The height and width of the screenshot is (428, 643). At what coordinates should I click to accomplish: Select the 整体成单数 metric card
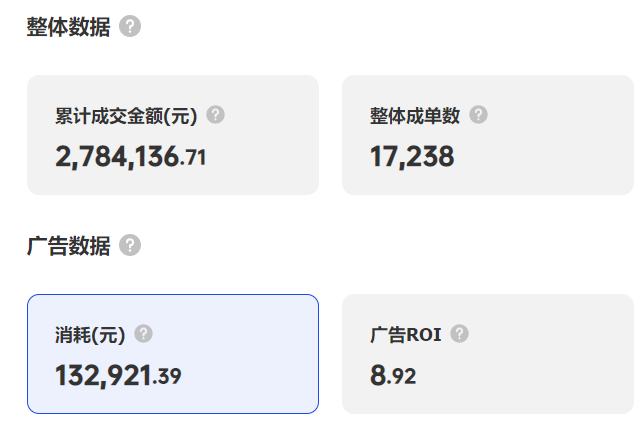tap(487, 135)
